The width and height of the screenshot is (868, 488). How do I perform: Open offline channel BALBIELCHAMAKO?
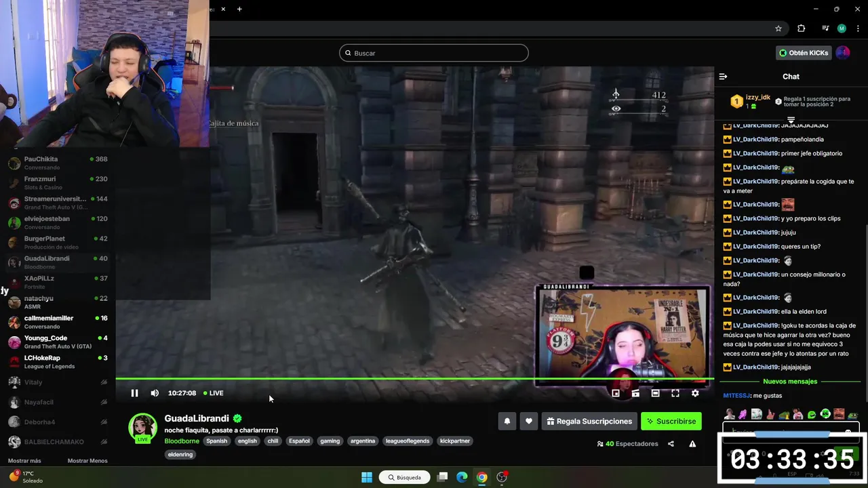[x=58, y=442]
